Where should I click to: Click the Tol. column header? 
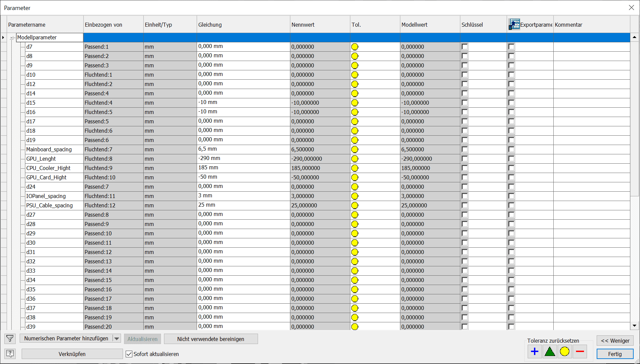coord(375,25)
